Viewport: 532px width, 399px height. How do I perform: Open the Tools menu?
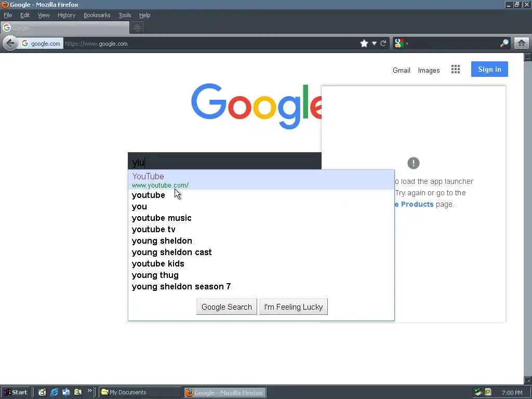pos(125,15)
